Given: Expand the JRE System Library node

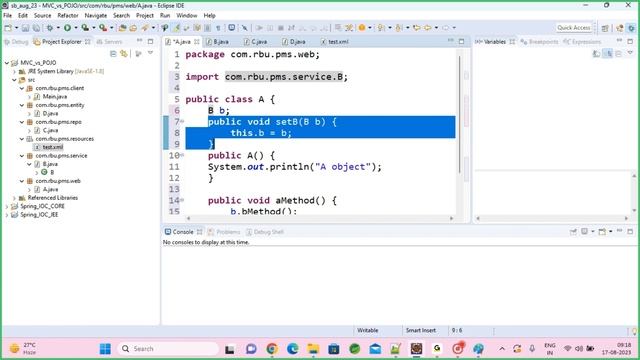Looking at the screenshot, I should point(14,71).
